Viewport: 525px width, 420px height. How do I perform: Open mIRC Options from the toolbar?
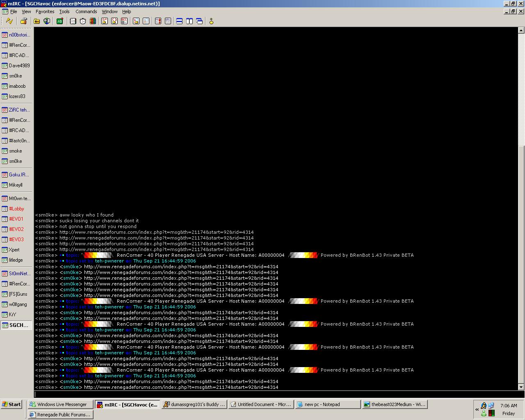[23, 21]
